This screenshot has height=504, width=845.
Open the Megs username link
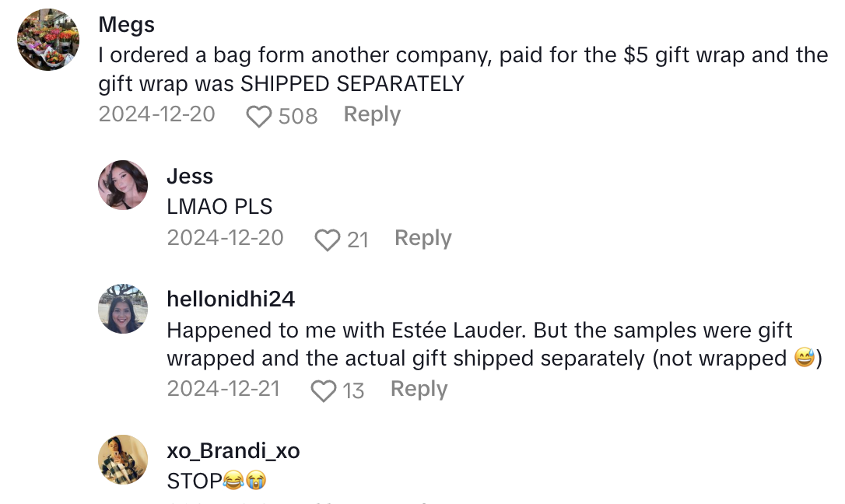click(x=127, y=24)
